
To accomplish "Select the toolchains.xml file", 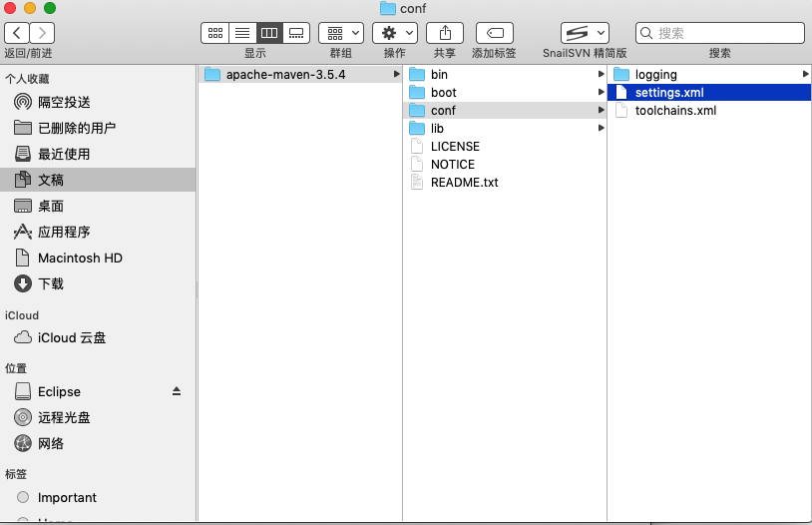I will (x=709, y=111).
